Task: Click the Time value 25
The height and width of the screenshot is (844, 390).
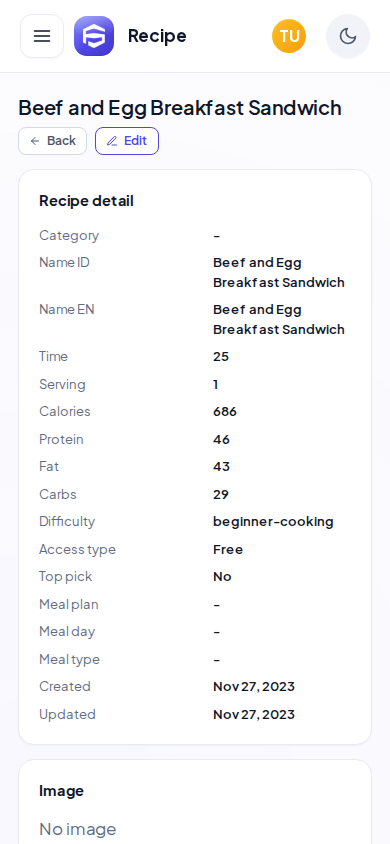Action: pyautogui.click(x=221, y=357)
